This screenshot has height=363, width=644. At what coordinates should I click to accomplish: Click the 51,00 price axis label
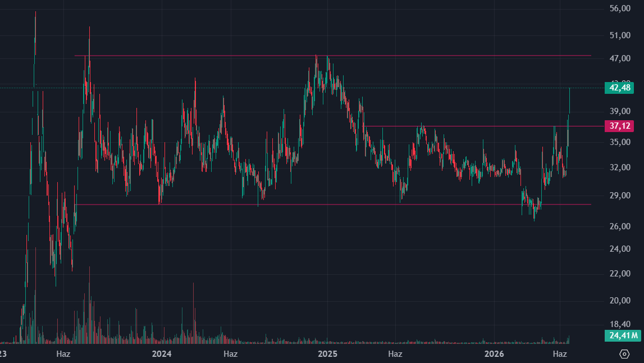click(x=620, y=35)
